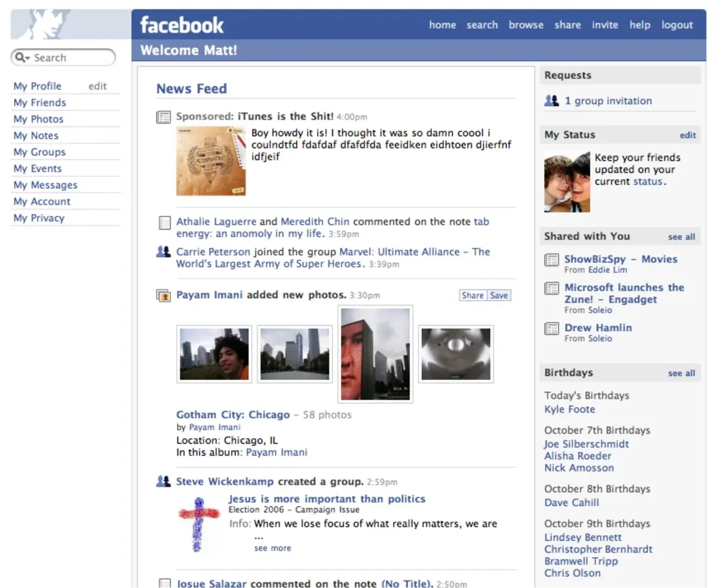Open My Account in sidebar
Image resolution: width=719 pixels, height=588 pixels.
42,201
